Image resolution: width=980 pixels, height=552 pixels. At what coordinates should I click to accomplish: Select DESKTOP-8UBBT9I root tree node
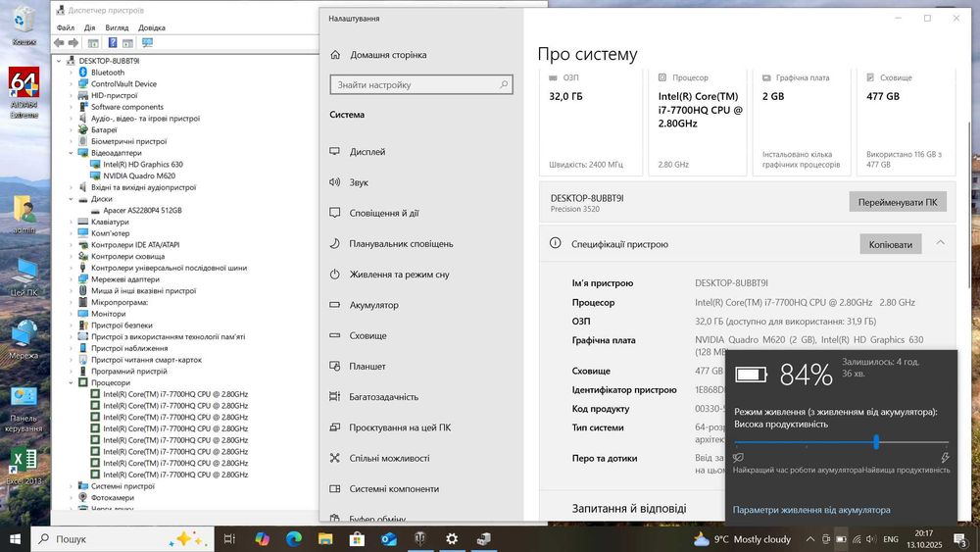(109, 61)
